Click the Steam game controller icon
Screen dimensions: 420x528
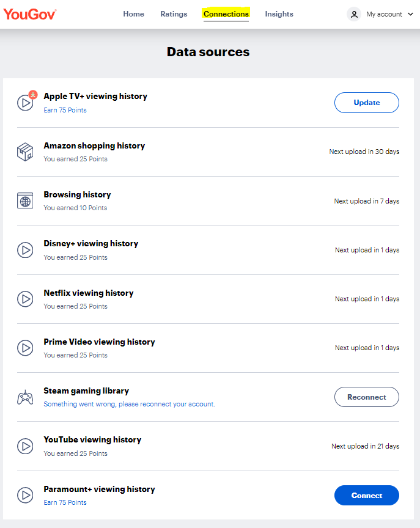(x=25, y=397)
